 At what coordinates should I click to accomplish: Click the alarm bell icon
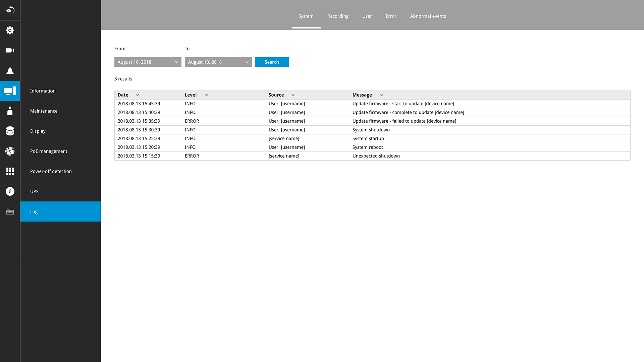coord(10,71)
